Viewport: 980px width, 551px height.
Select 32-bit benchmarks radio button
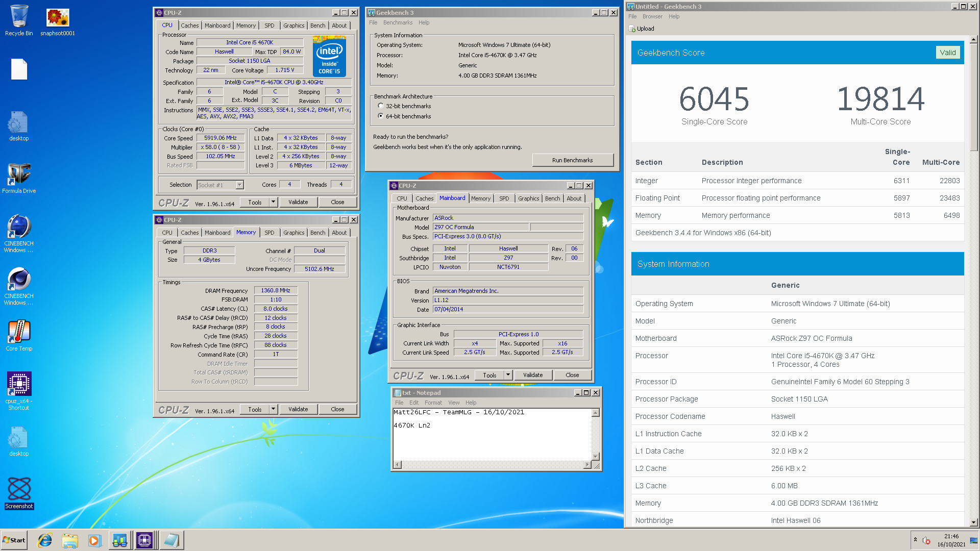point(381,106)
